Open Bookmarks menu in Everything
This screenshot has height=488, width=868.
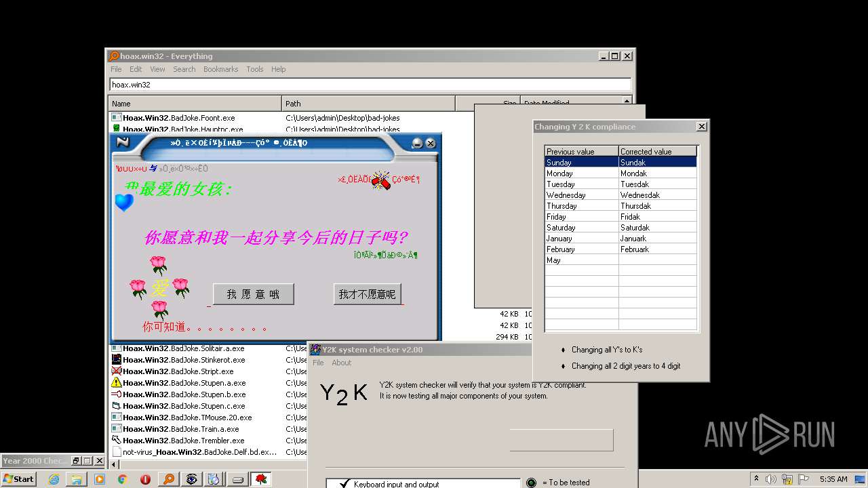(x=220, y=69)
